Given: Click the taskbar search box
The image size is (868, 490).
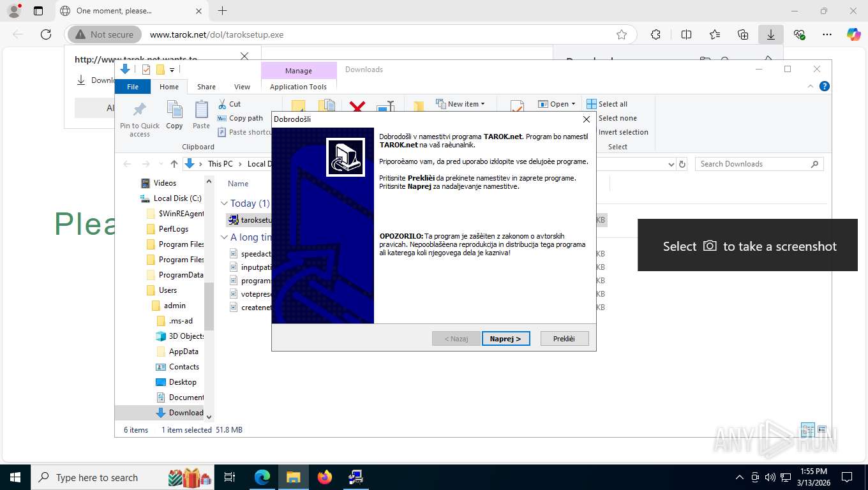Looking at the screenshot, I should tap(123, 477).
